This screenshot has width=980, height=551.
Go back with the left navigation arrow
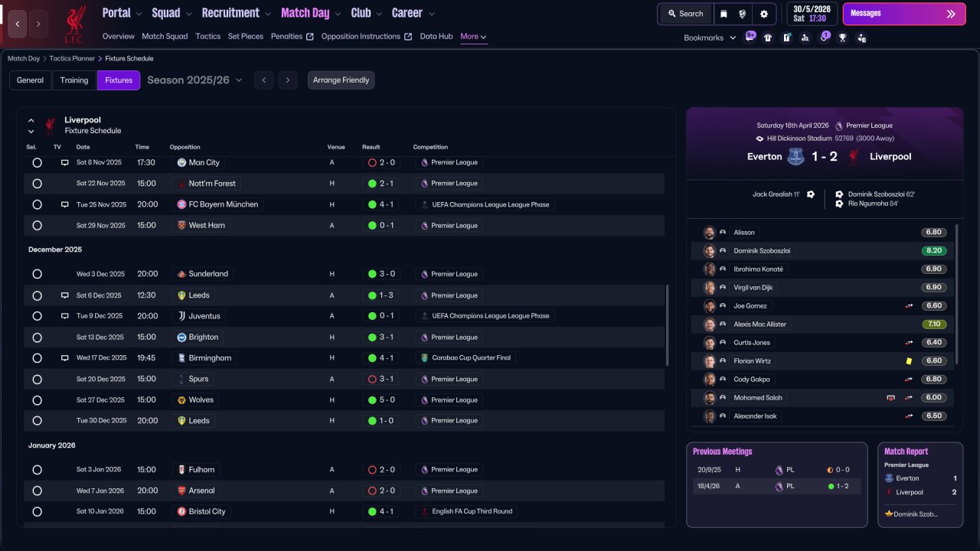(18, 24)
